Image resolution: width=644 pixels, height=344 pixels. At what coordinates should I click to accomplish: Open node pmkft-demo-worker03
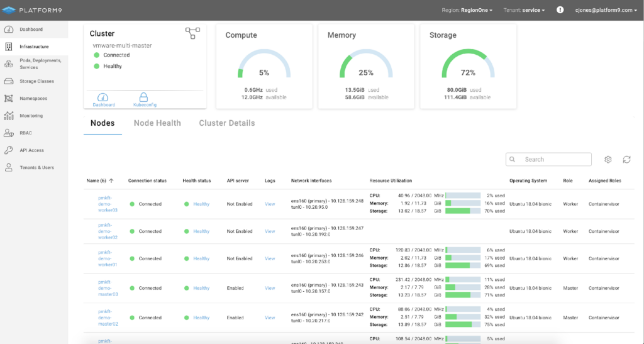coord(108,204)
